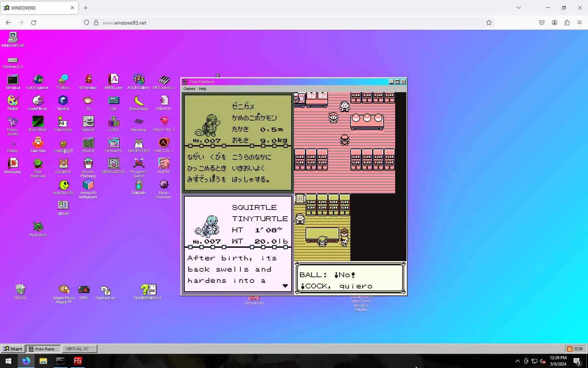Image resolution: width=588 pixels, height=368 pixels.
Task: Open File Explorer from Windows taskbar
Action: (43, 361)
